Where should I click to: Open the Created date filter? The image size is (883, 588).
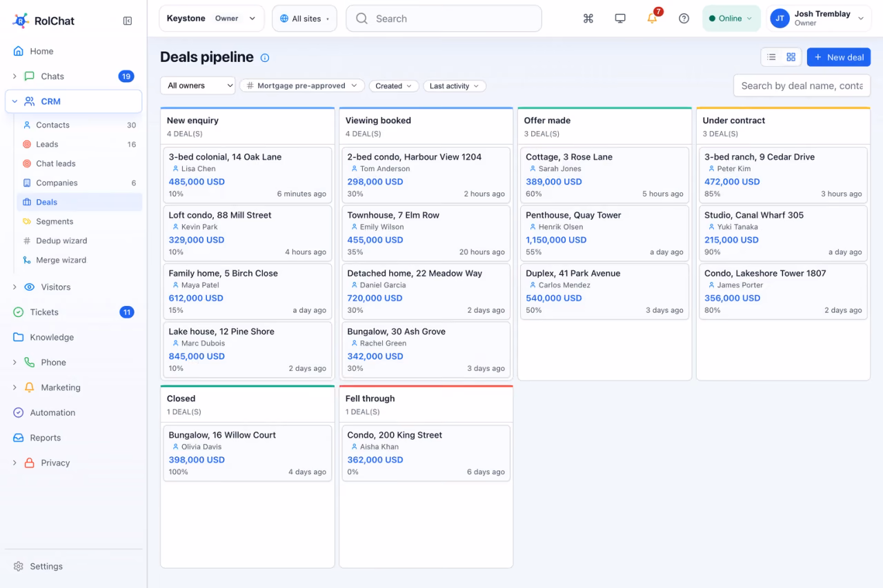394,86
